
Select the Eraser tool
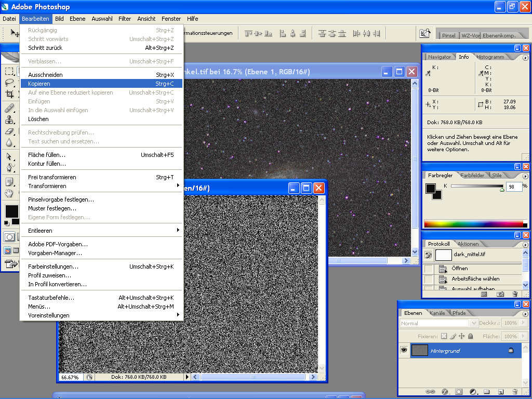(x=9, y=131)
